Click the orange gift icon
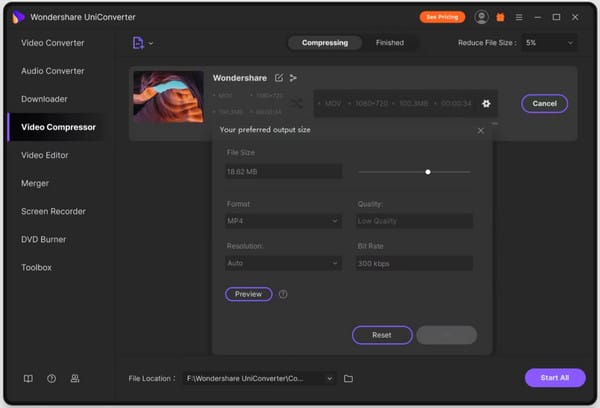Image resolution: width=600 pixels, height=408 pixels. point(500,17)
